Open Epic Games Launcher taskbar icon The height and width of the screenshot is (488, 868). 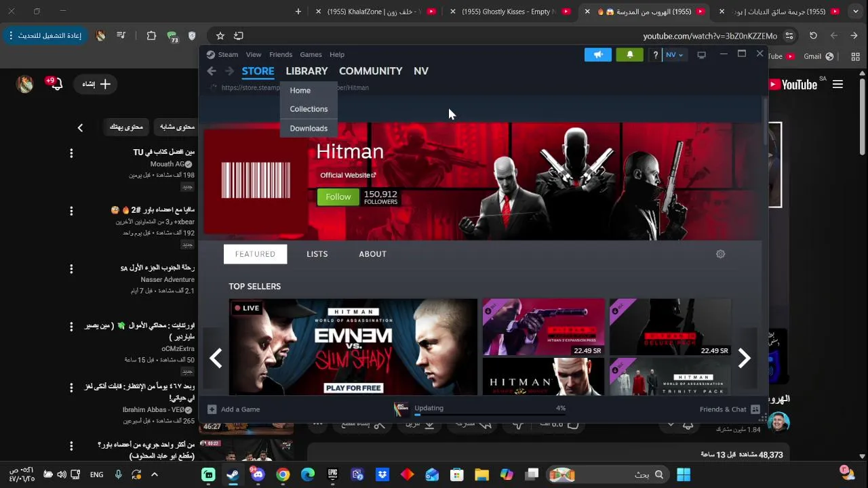pos(333,474)
